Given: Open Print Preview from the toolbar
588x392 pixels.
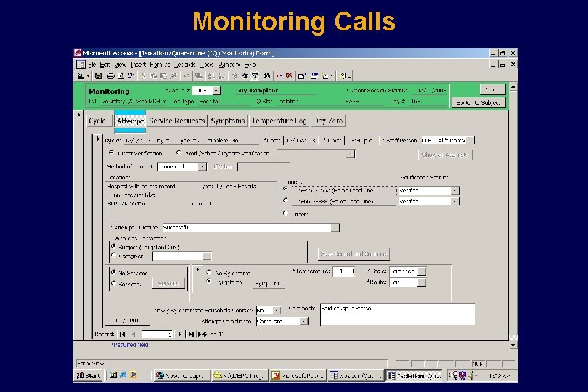Looking at the screenshot, I should pos(121,76).
